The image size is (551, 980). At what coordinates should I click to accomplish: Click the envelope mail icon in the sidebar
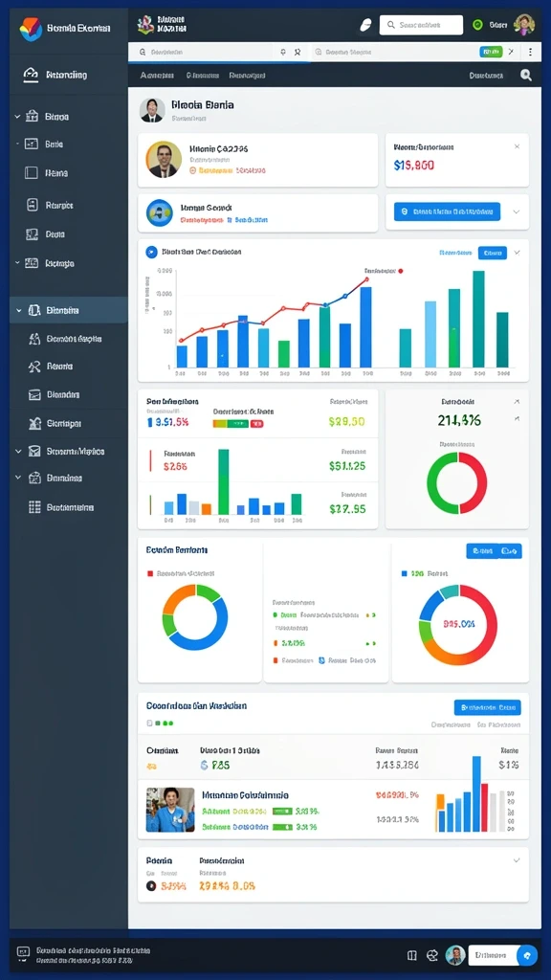pos(34,452)
